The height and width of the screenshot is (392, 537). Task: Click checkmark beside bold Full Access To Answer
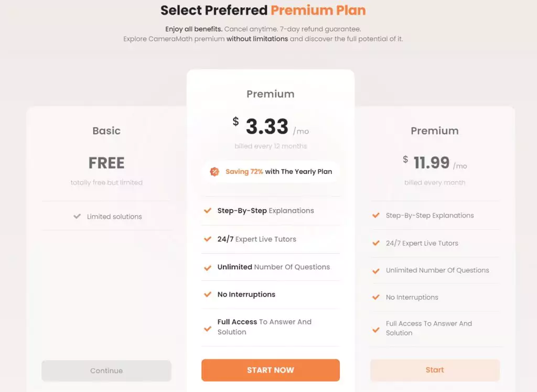pyautogui.click(x=208, y=329)
